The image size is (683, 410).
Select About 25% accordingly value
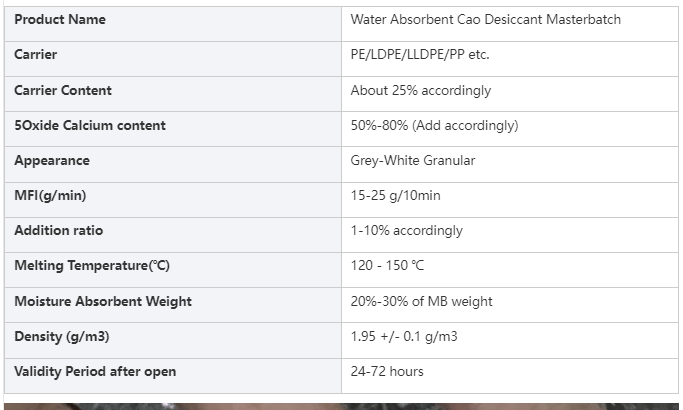[421, 91]
